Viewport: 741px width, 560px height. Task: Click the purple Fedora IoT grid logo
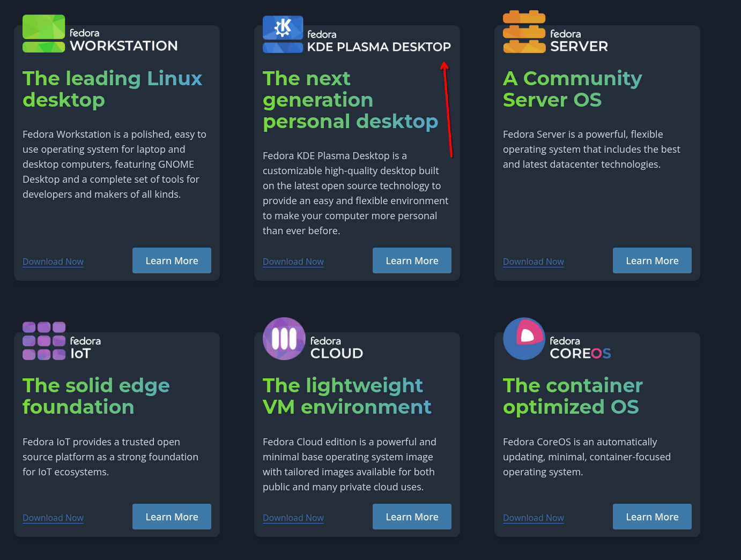tap(44, 341)
